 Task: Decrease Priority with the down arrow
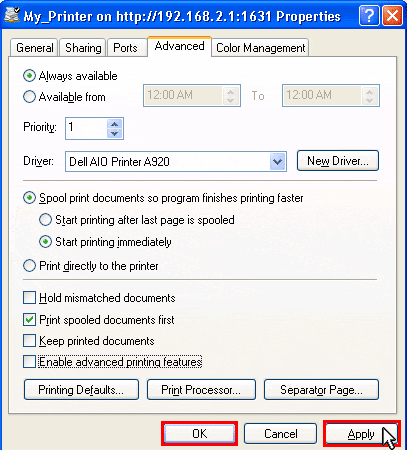pyautogui.click(x=115, y=133)
